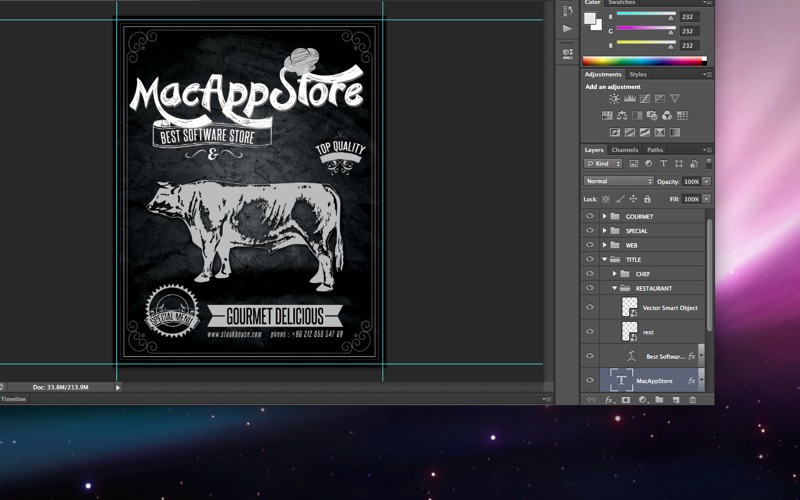Switch to the Paths tab
This screenshot has height=500, width=800.
(655, 150)
